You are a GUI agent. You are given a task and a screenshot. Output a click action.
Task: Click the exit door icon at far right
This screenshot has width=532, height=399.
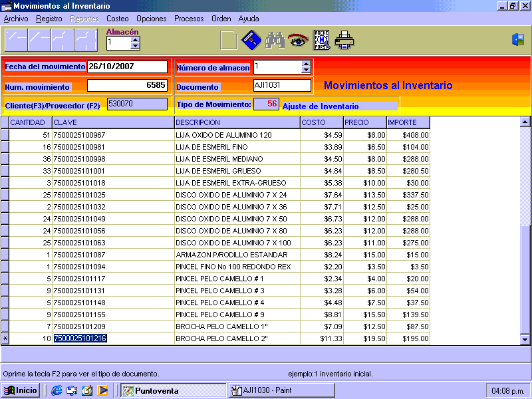518,40
